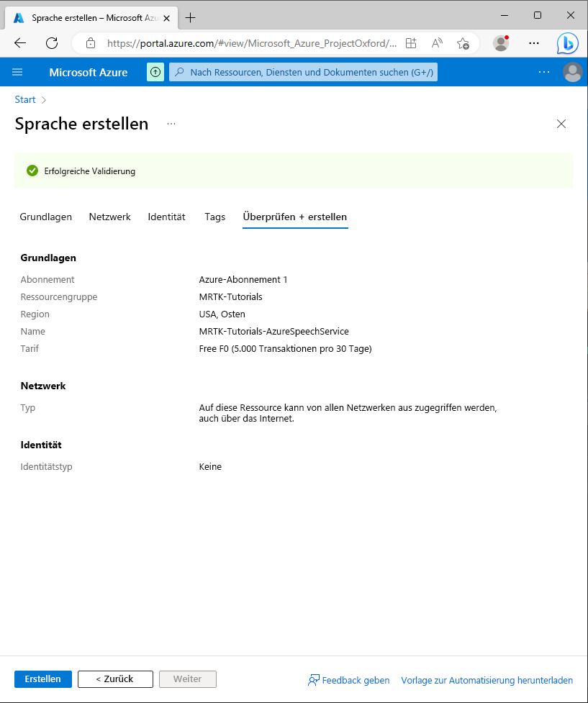
Task: Go to Start breadcrumb link
Action: 24,99
